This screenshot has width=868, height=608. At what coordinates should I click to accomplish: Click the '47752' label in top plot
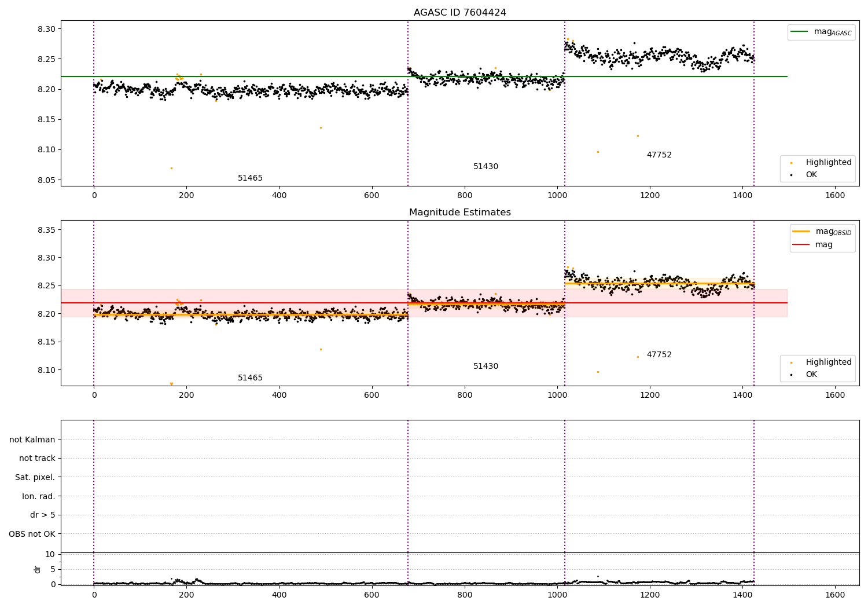pos(659,155)
